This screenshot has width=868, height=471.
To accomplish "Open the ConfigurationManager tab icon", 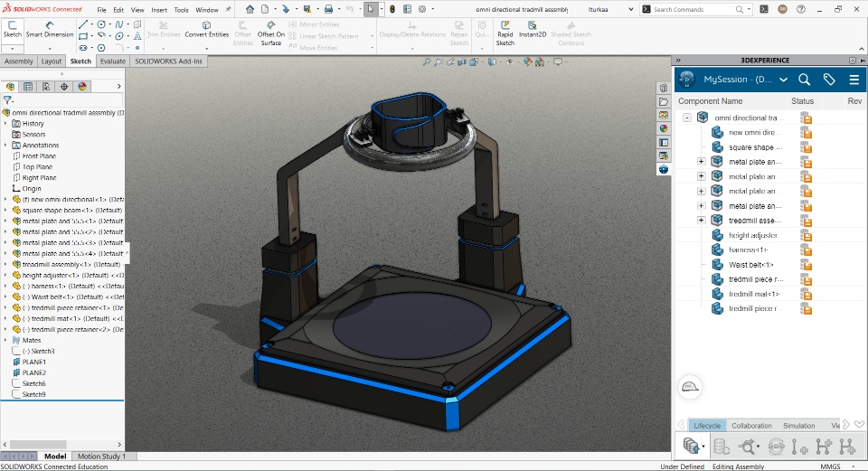I will (x=46, y=87).
